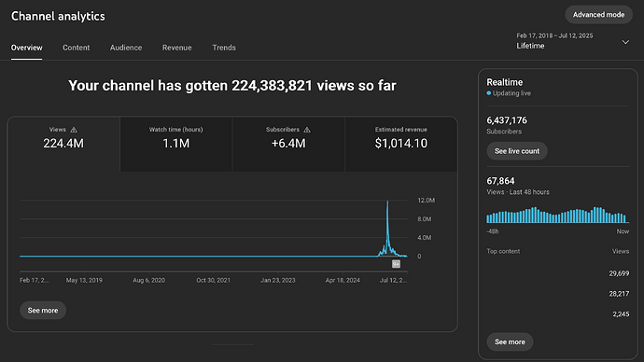The height and width of the screenshot is (362, 644).
Task: Click warning icon next to Subscribers
Action: [307, 130]
